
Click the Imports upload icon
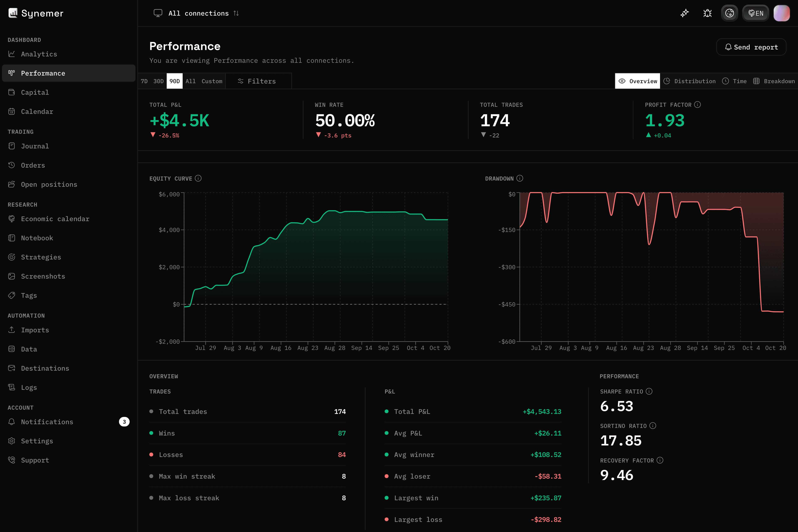12,330
